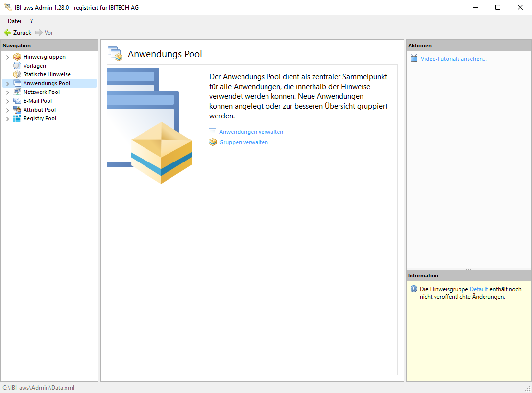The height and width of the screenshot is (393, 532).
Task: Open the Anwendungen verwalten link
Action: click(x=251, y=132)
